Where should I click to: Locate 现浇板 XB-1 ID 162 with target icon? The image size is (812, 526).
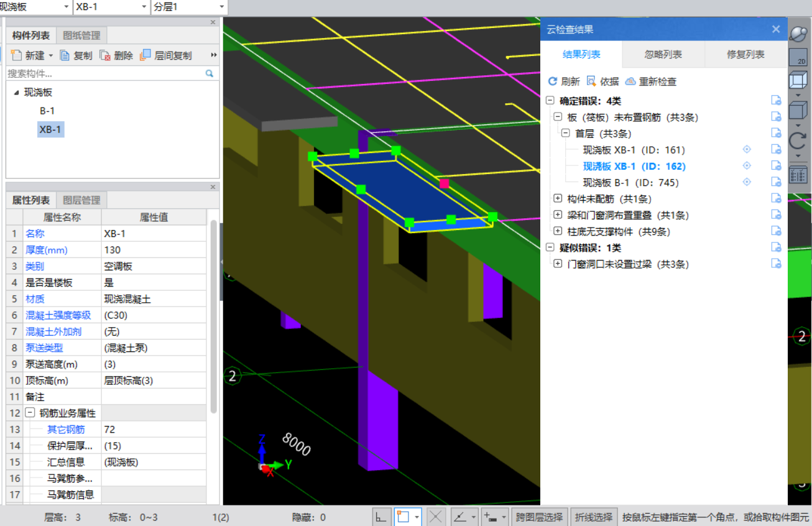(x=747, y=165)
